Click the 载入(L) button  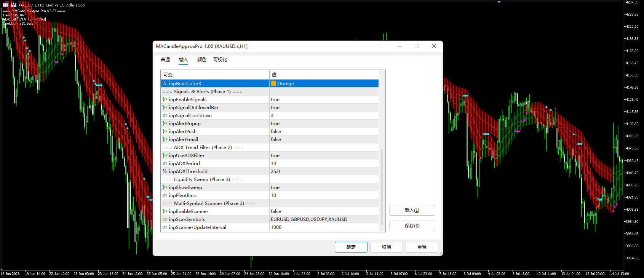pyautogui.click(x=412, y=210)
